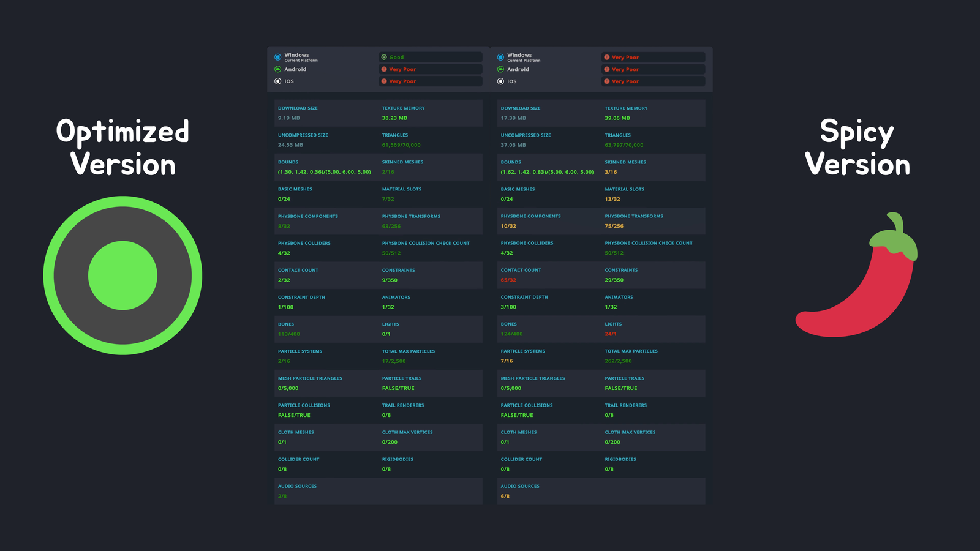
Task: Click the Android icon in the Spicy panel
Action: [501, 69]
